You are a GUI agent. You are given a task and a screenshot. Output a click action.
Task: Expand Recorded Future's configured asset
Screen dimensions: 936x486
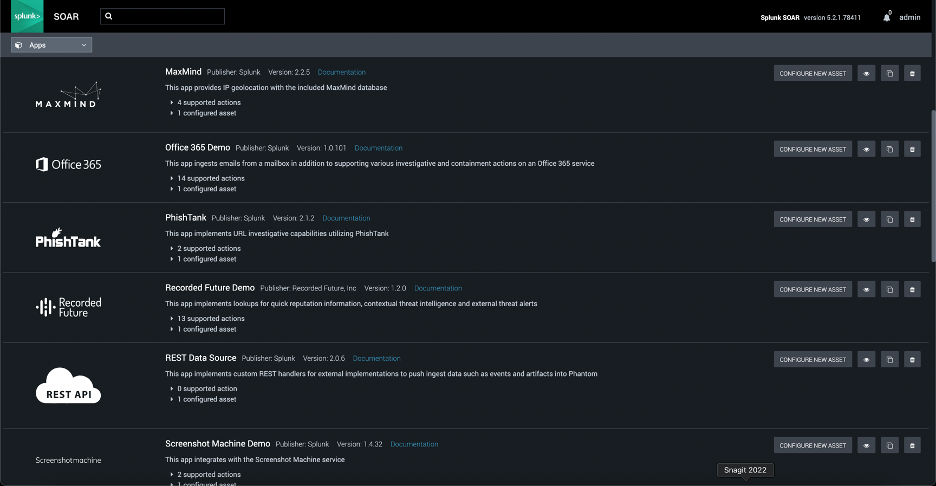pyautogui.click(x=203, y=330)
